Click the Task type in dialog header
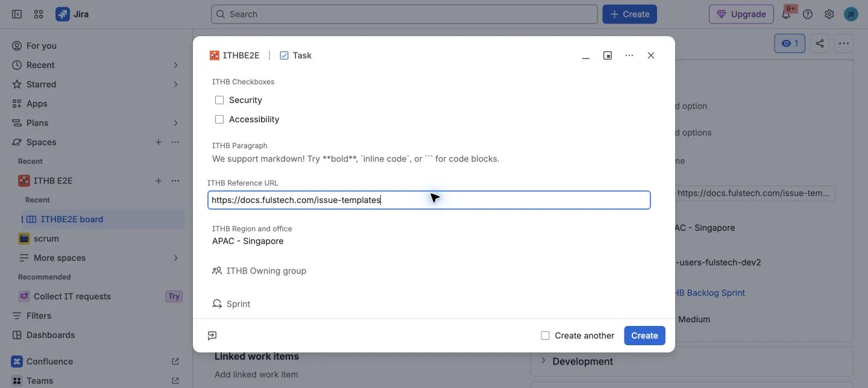Viewport: 868px width, 388px height. click(296, 55)
